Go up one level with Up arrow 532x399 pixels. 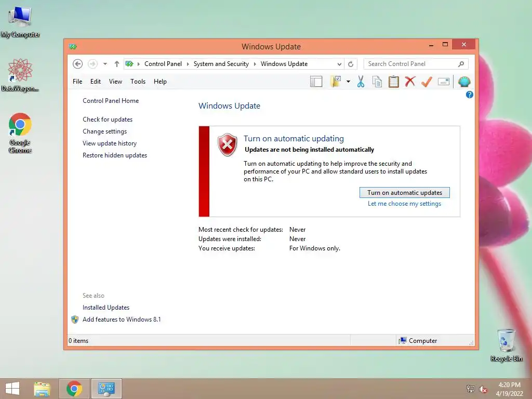click(x=117, y=64)
